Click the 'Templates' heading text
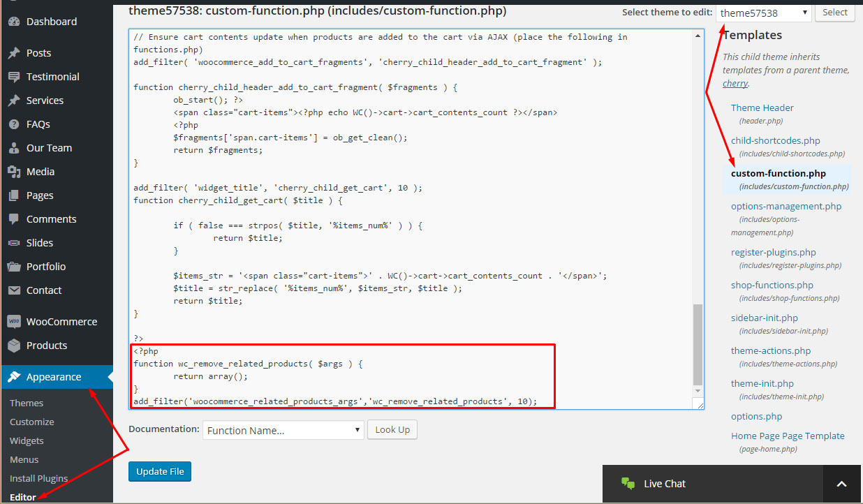The height and width of the screenshot is (504, 863). pos(752,35)
